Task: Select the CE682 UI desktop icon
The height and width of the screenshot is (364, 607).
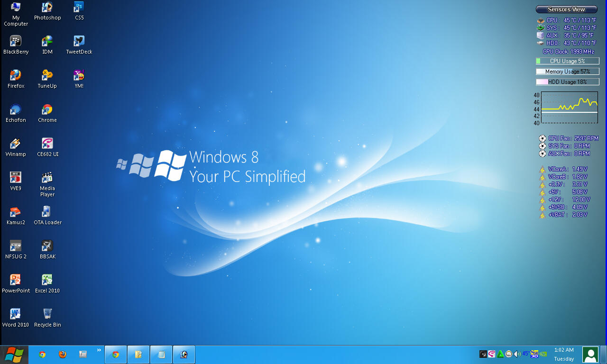Action: [x=47, y=147]
